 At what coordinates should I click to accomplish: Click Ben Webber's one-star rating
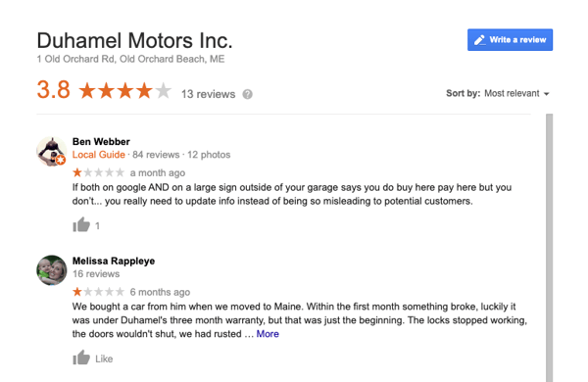[98, 172]
